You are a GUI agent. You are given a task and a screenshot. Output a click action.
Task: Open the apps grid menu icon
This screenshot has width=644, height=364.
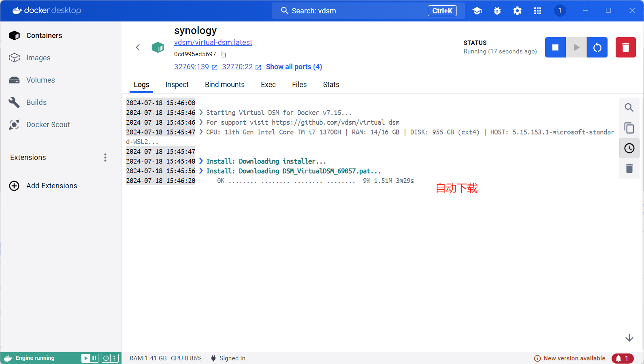coord(537,11)
